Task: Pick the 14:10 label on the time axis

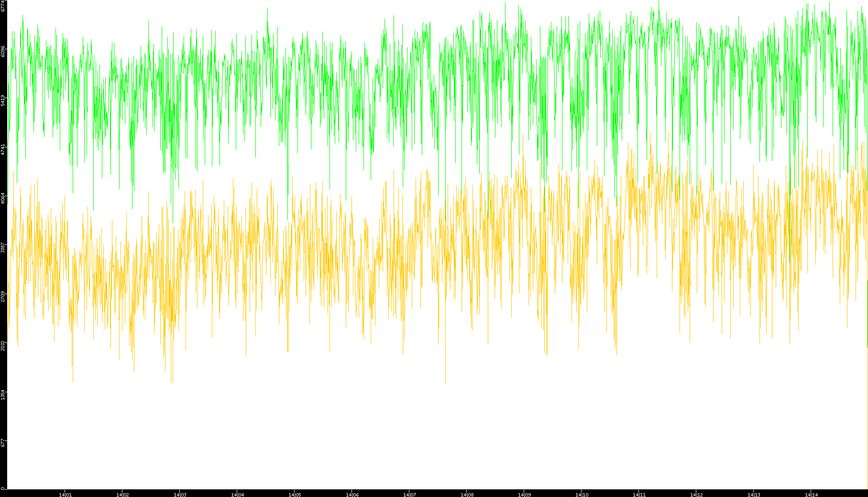Action: [582, 495]
